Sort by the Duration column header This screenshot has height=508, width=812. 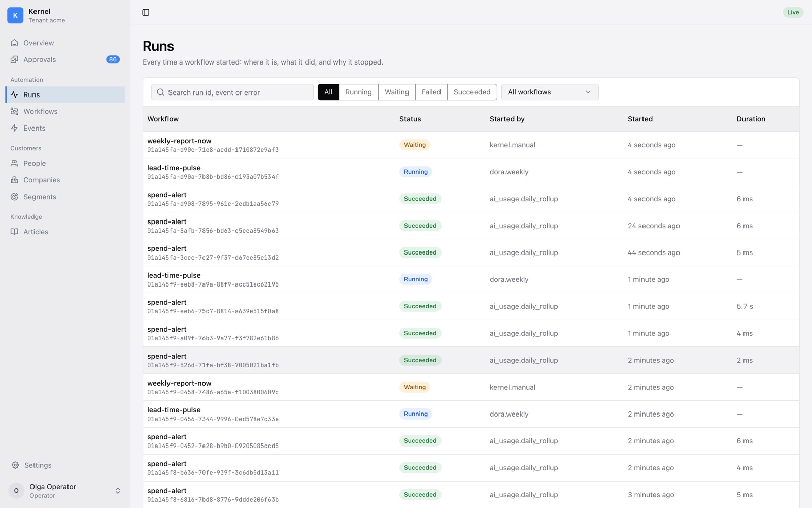(751, 119)
